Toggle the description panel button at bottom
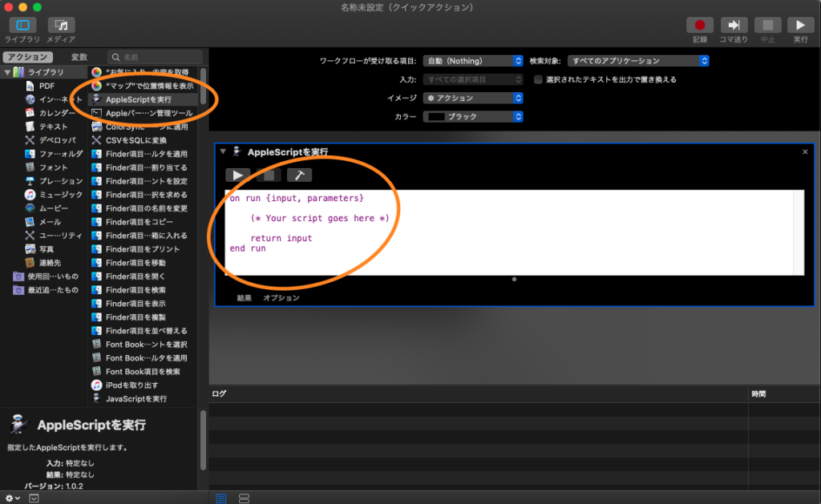 coord(34,498)
